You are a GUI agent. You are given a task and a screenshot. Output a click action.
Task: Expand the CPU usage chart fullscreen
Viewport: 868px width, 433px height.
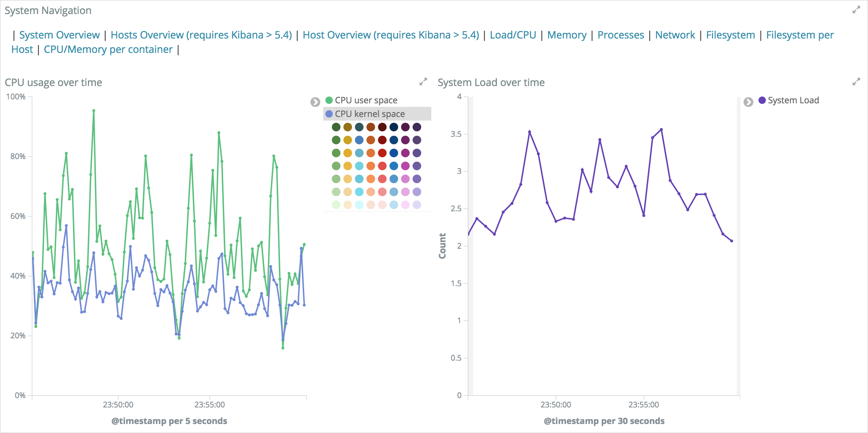click(423, 82)
